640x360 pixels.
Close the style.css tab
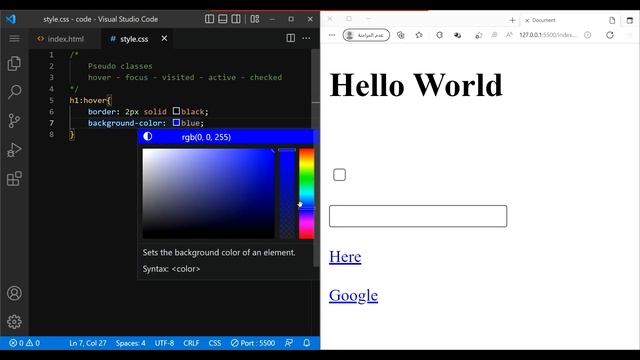click(164, 38)
